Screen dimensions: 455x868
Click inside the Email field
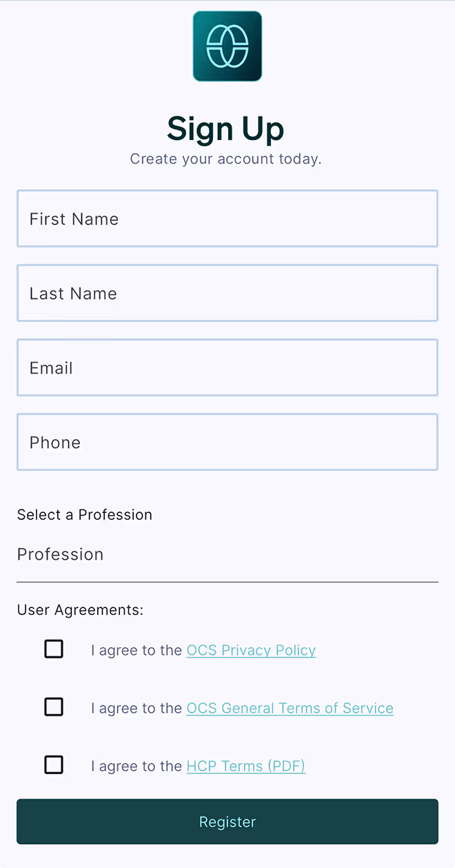[x=228, y=367]
